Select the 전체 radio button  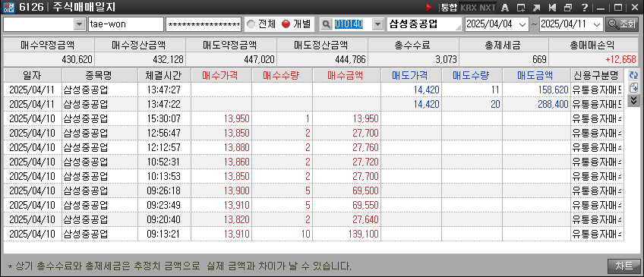251,24
